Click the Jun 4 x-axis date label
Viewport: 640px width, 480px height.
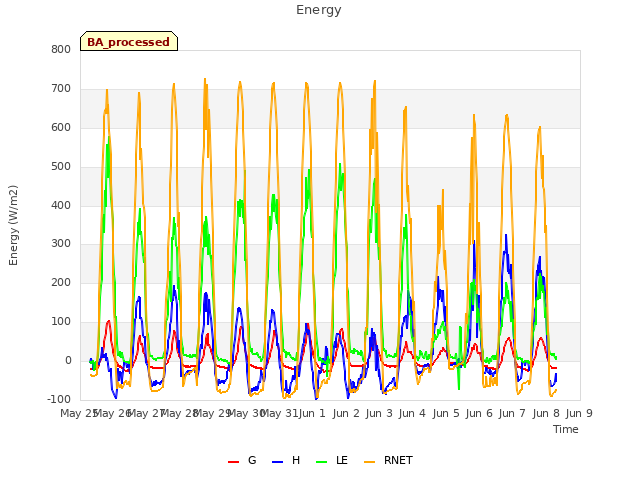[412, 413]
